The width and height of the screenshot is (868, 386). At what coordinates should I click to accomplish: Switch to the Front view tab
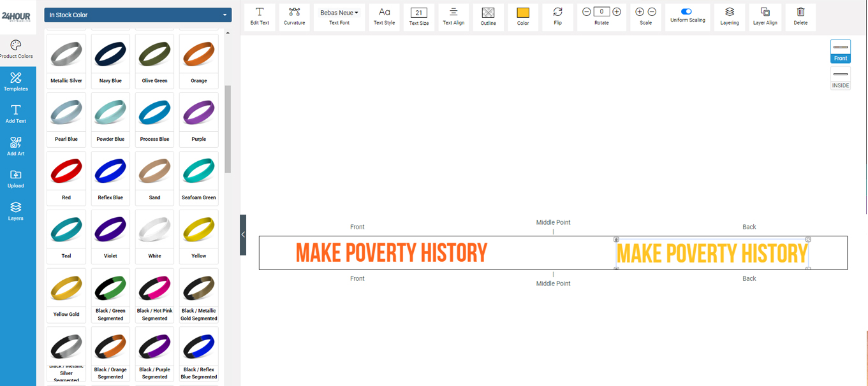(x=841, y=52)
